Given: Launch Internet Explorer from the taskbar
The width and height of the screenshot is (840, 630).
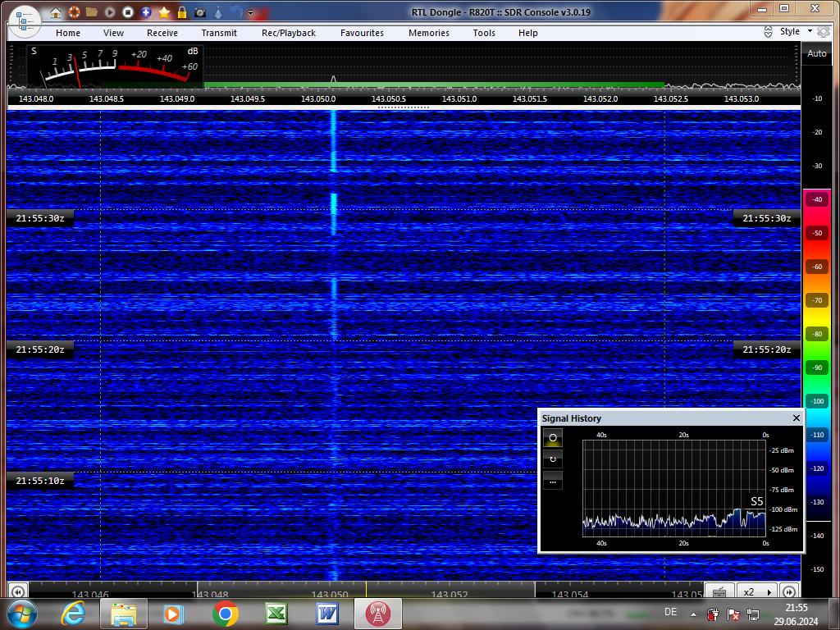Looking at the screenshot, I should coord(73,614).
